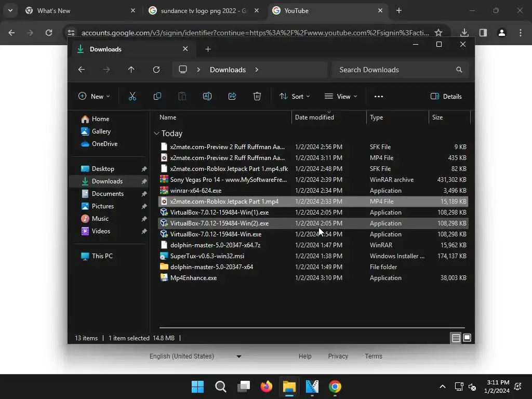Image resolution: width=532 pixels, height=399 pixels.
Task: Close the Downloads Explorer tab
Action: [185, 49]
